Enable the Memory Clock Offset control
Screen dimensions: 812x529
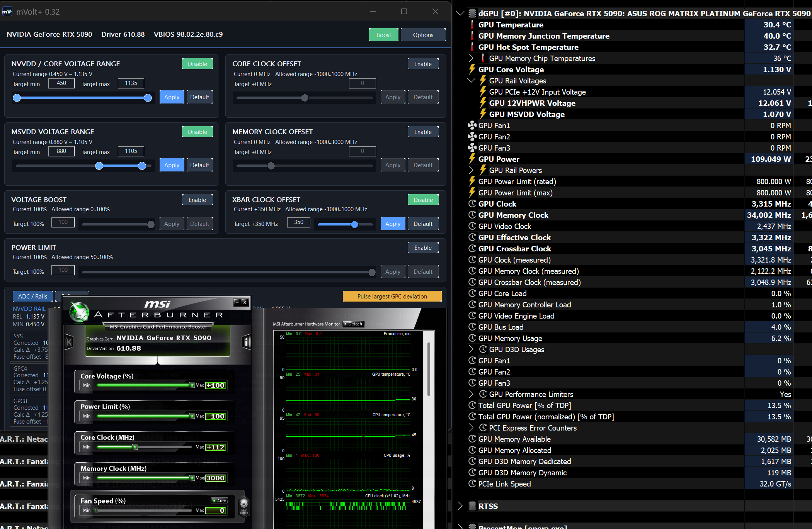[x=423, y=132]
